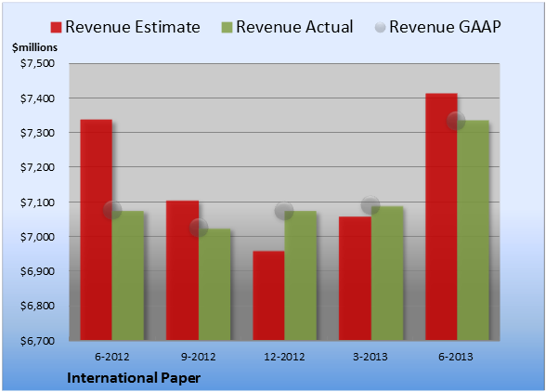Click the $7,400 axis value
This screenshot has height=392, width=546.
click(37, 98)
